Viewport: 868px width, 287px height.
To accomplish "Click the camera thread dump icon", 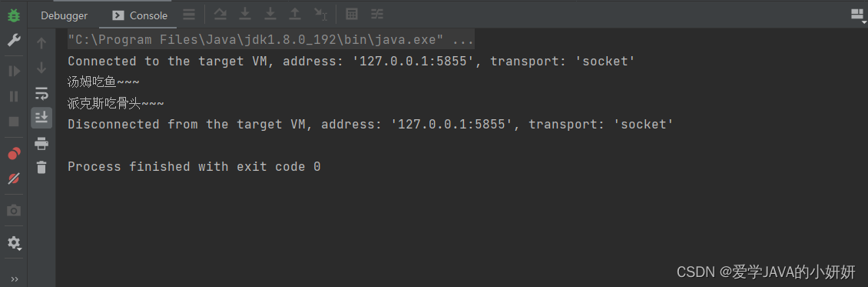I will [x=14, y=211].
